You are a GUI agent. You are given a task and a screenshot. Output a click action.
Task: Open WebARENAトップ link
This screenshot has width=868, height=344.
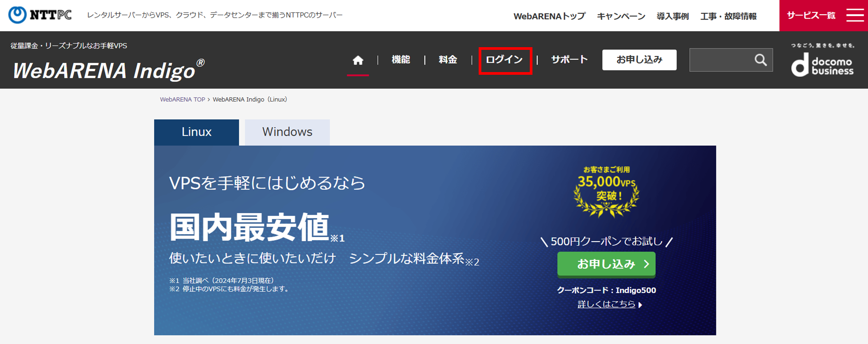(x=549, y=16)
